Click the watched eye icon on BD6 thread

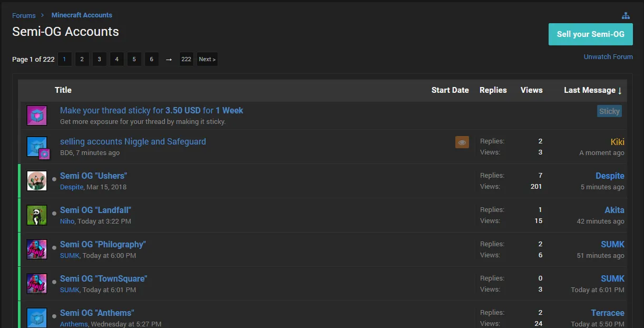462,142
